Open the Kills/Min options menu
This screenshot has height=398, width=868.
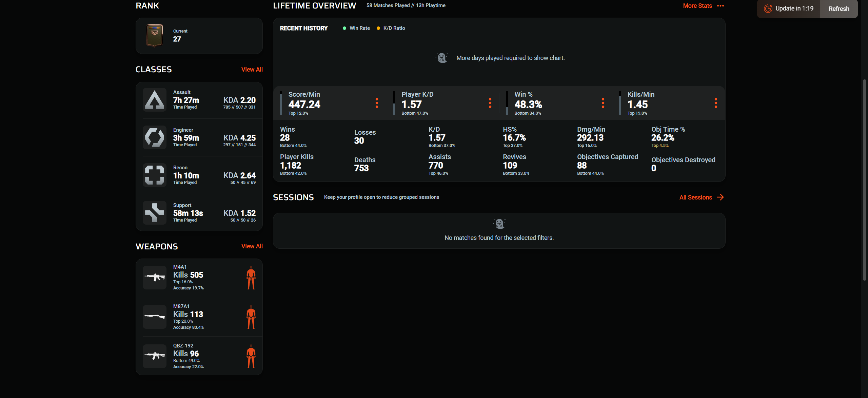coord(716,103)
